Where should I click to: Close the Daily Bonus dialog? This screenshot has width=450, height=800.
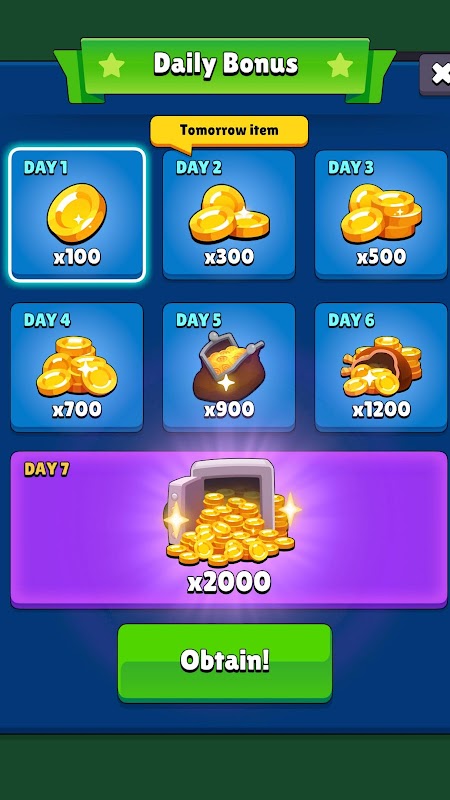[x=438, y=74]
